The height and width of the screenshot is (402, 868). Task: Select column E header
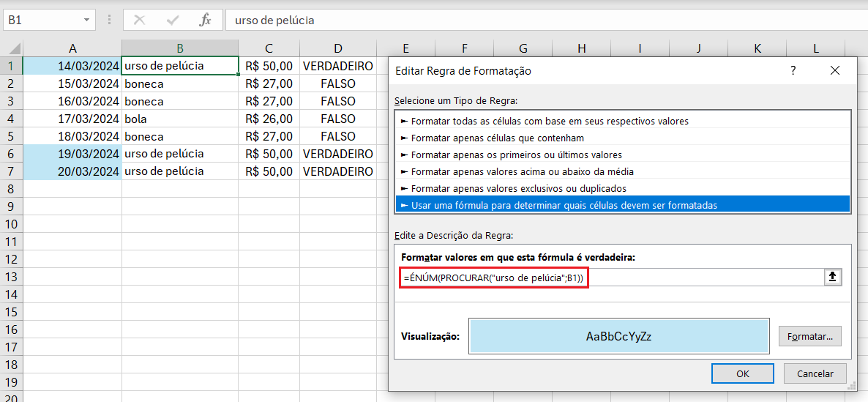click(405, 48)
